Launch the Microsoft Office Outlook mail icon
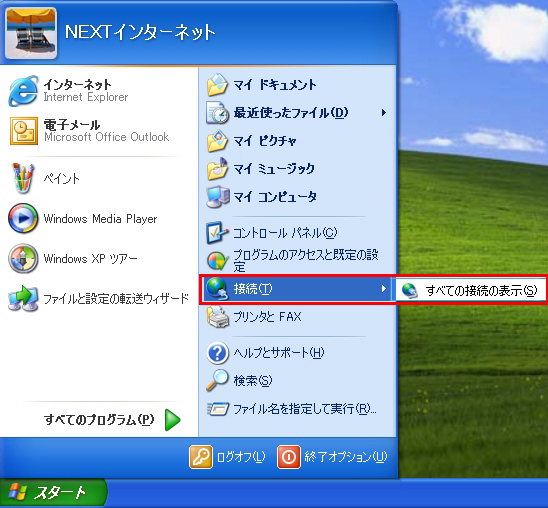Screen dimensions: 548x508 (x=23, y=131)
